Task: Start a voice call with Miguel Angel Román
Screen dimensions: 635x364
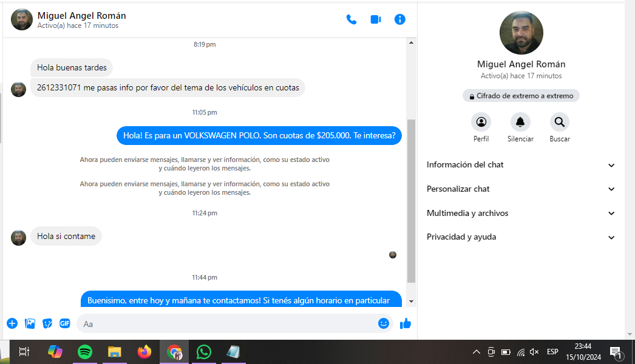Action: (351, 19)
